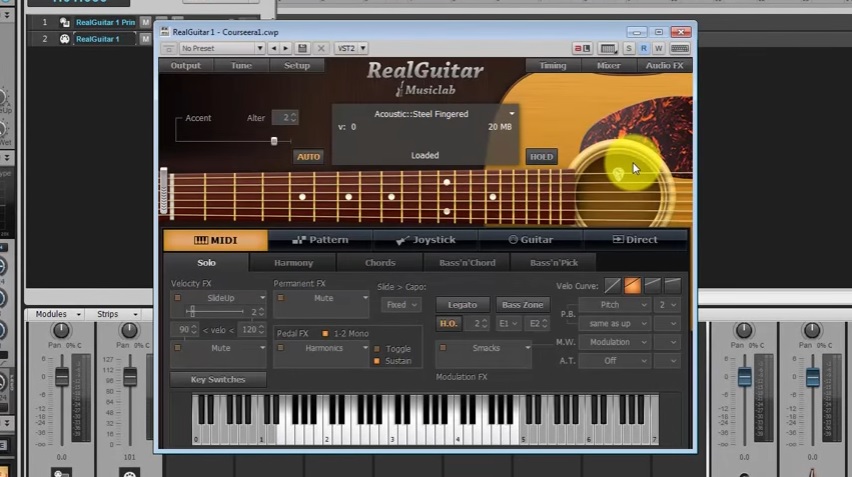Toggle the S (solo) button in the plugin header
The image size is (852, 477).
[629, 48]
